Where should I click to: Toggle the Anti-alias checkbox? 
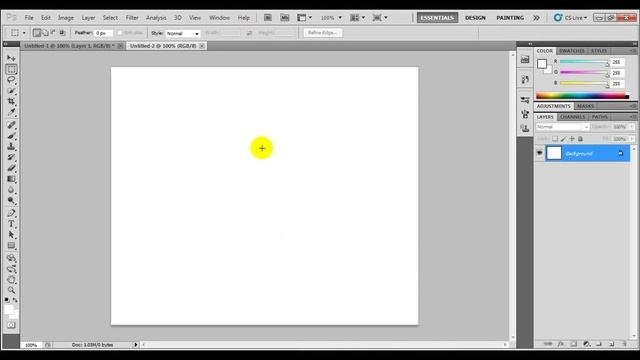(120, 33)
